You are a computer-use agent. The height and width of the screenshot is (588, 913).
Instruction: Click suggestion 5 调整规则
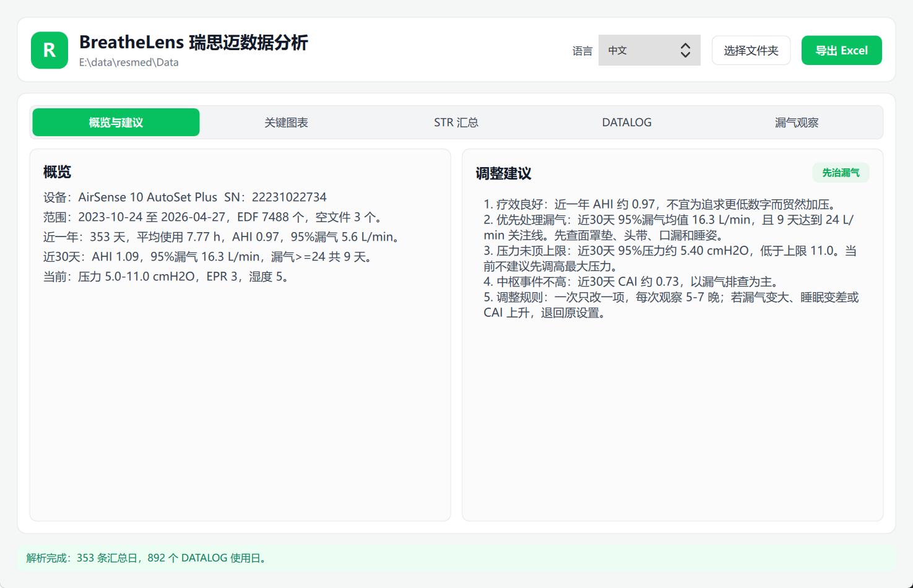(x=672, y=305)
